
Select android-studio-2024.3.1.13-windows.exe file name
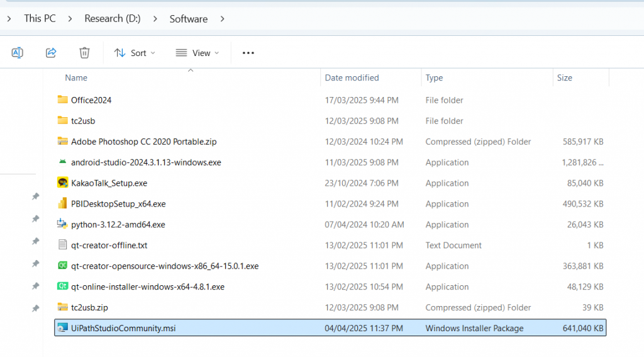(x=146, y=162)
